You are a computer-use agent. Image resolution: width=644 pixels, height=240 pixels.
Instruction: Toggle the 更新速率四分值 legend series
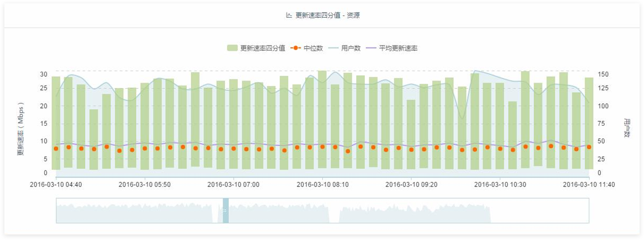click(x=256, y=49)
